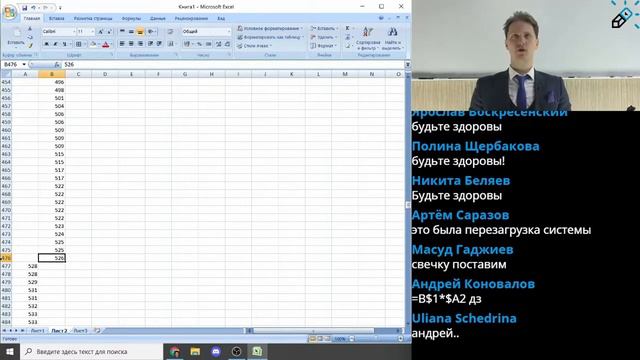This screenshot has height=360, width=640.
Task: Increase decimal places
Action: [x=218, y=44]
